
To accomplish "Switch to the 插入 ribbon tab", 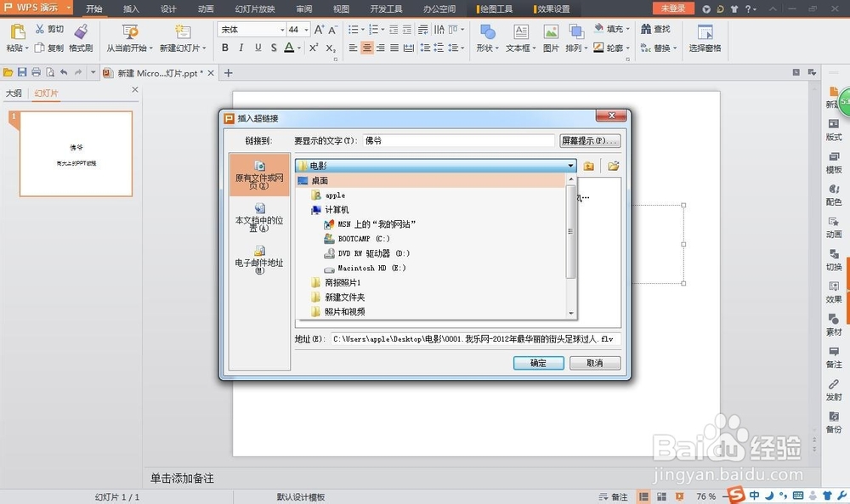I will coord(130,9).
